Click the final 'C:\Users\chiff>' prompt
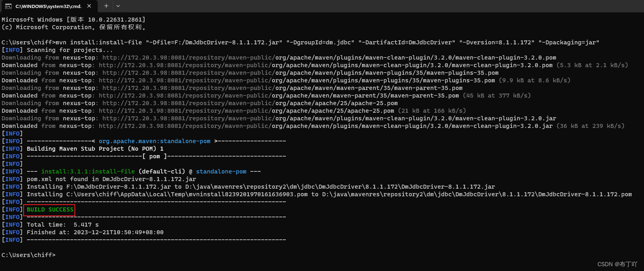644x271 pixels. pyautogui.click(x=28, y=255)
